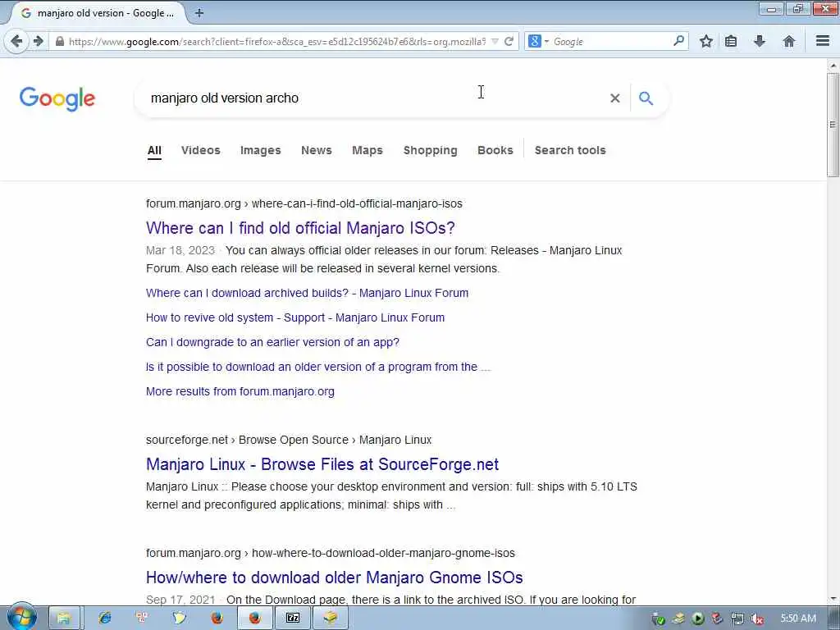Viewport: 840px width, 630px height.
Task: Click forum.manjaro.org where-can-i-find breadcrumb text
Action: point(304,203)
